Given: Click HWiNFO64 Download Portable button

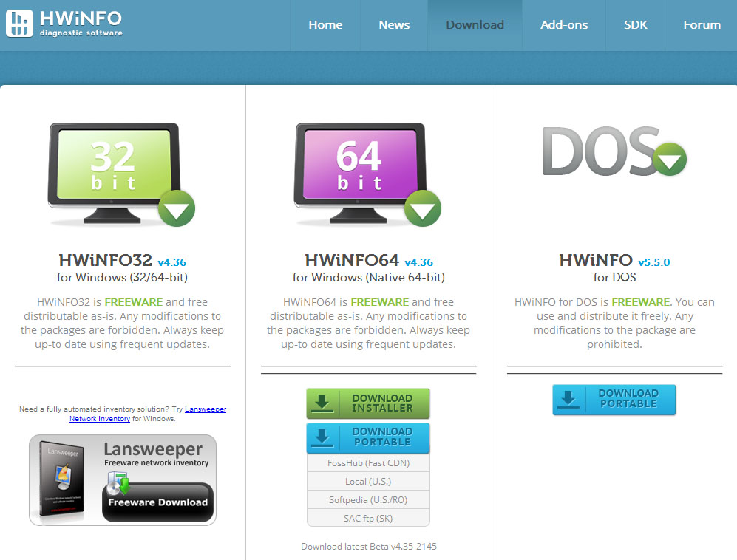Looking at the screenshot, I should click(368, 437).
